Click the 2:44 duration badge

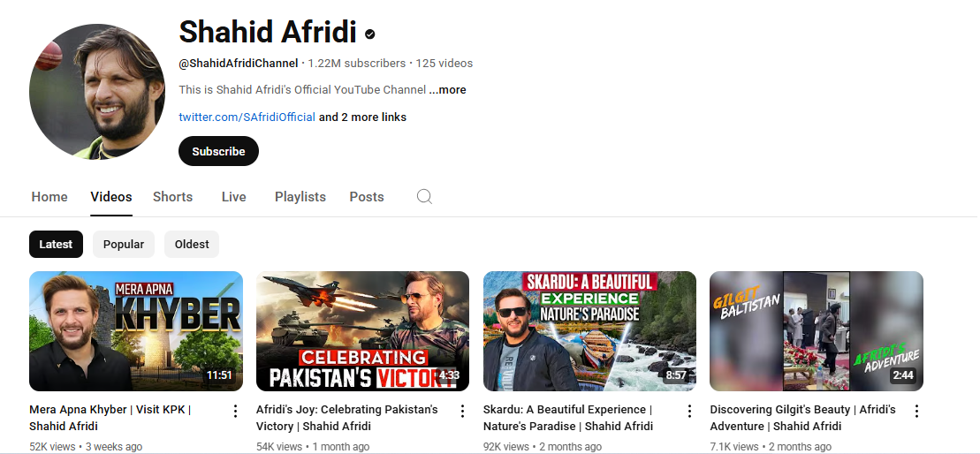[x=902, y=375]
